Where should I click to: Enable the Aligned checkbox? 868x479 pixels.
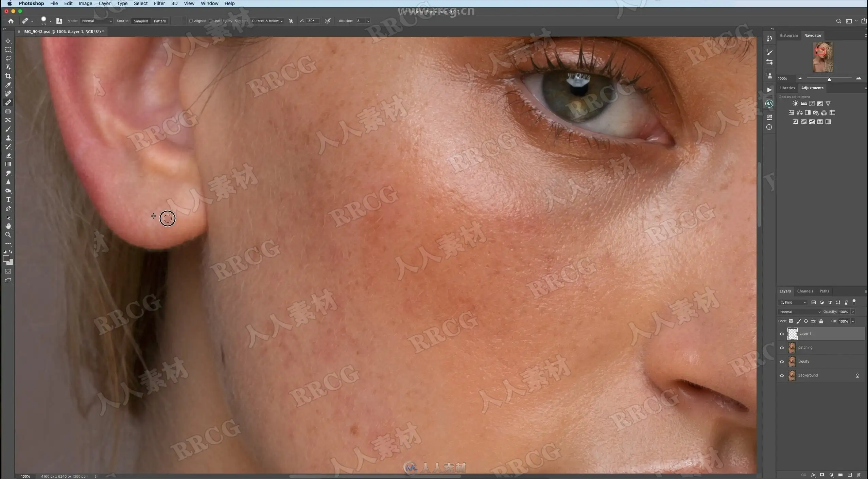(x=191, y=21)
